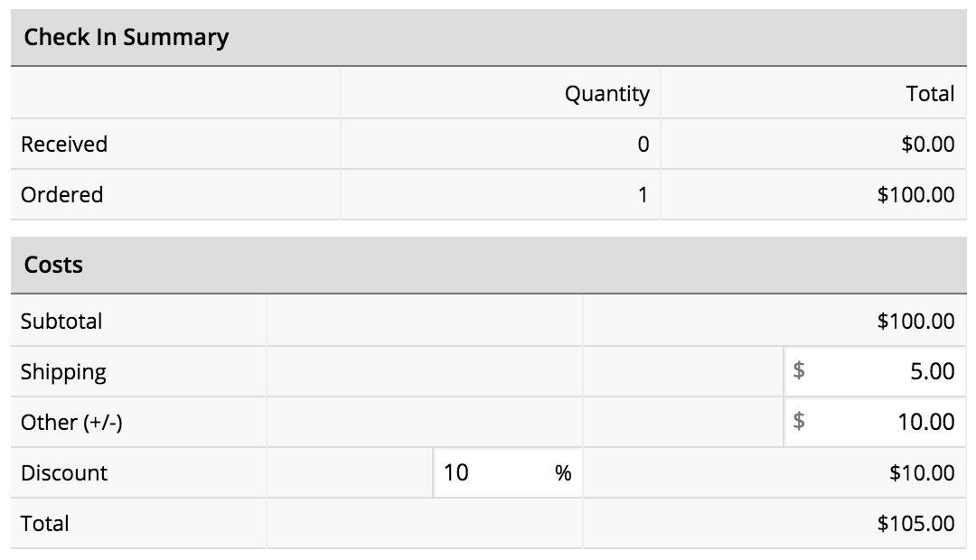The width and height of the screenshot is (976, 560).
Task: Click the Quantity column header
Action: [x=606, y=93]
